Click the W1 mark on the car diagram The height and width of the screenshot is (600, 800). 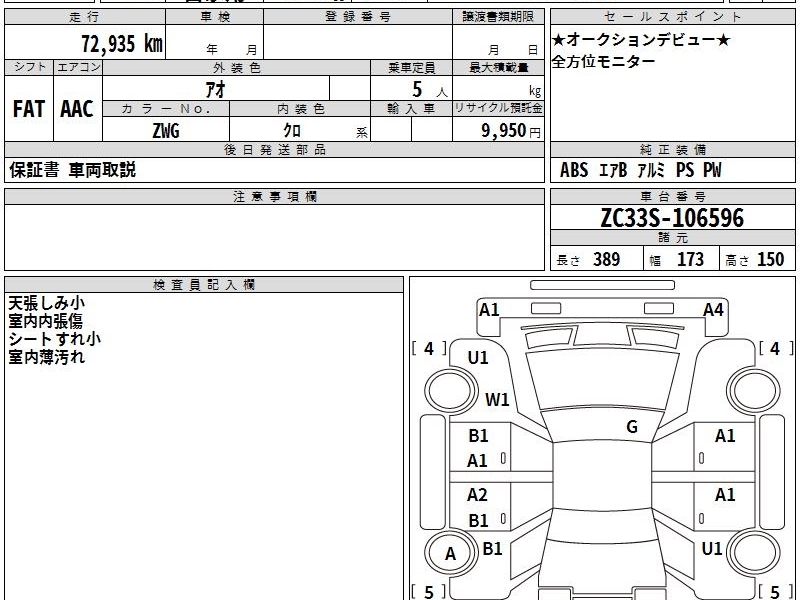[497, 399]
